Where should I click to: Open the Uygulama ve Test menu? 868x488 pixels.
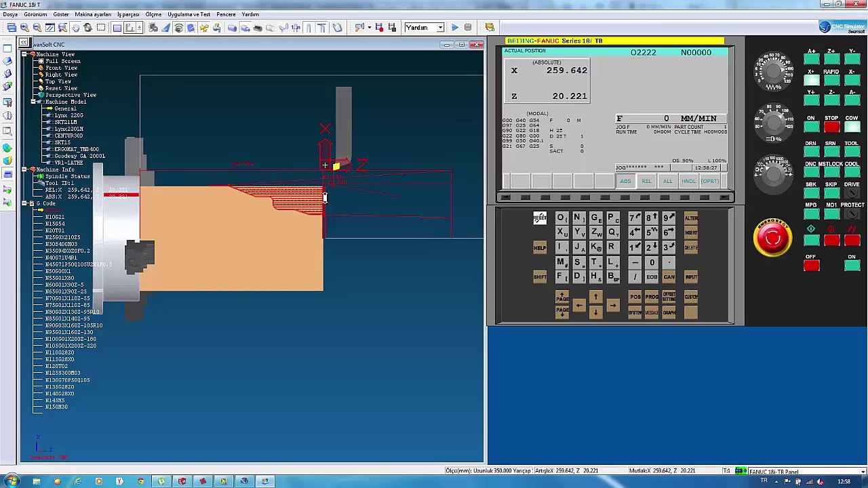[189, 14]
